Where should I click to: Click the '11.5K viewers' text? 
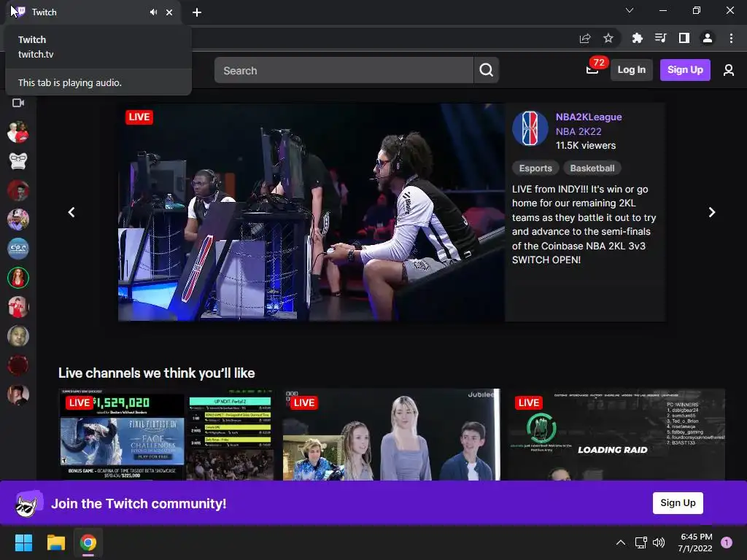[586, 146]
